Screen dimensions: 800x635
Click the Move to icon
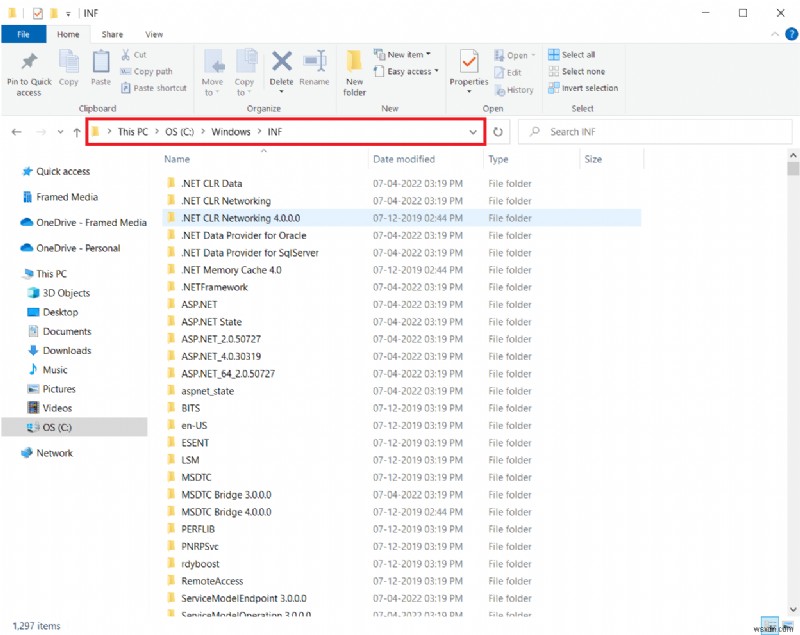coord(212,62)
